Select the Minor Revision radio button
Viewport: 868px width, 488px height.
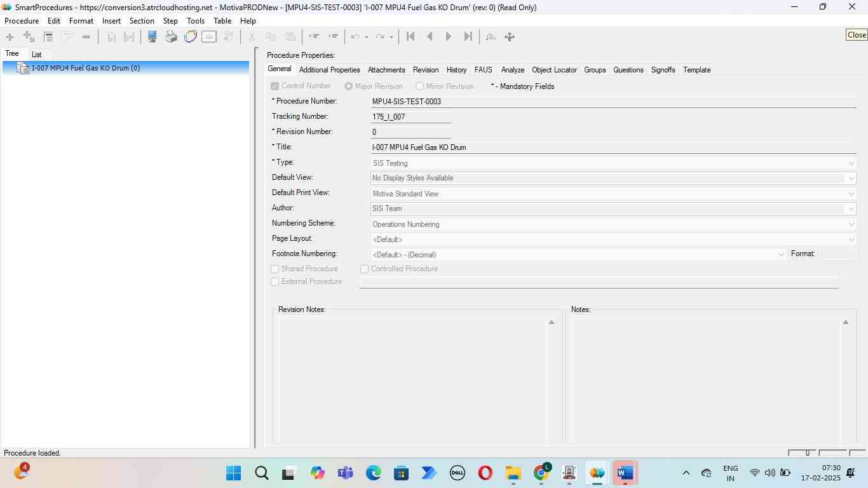point(419,86)
